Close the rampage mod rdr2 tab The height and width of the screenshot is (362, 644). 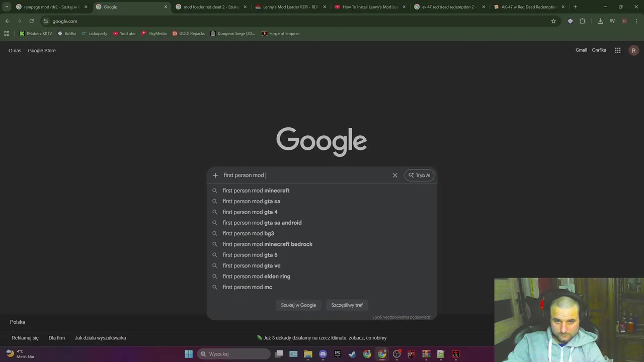pos(86,7)
